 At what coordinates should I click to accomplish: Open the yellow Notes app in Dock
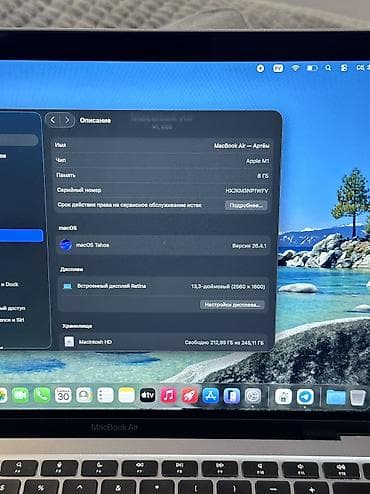pyautogui.click(x=126, y=395)
